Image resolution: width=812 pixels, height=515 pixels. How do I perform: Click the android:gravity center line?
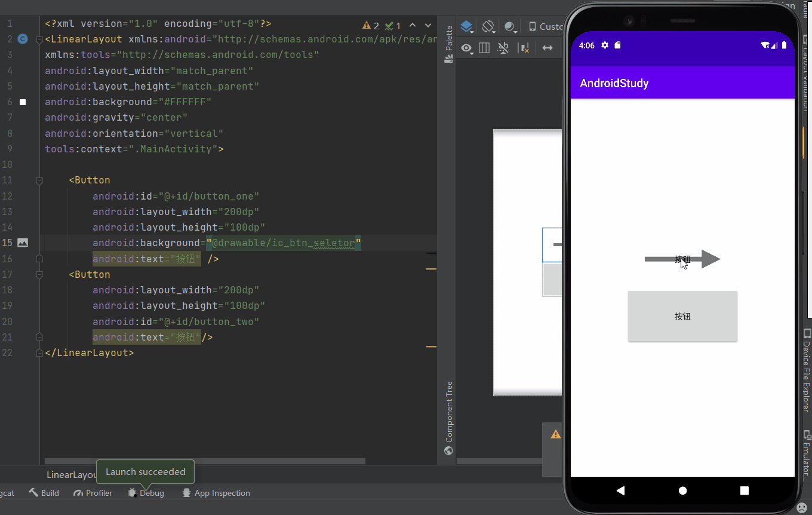(116, 118)
